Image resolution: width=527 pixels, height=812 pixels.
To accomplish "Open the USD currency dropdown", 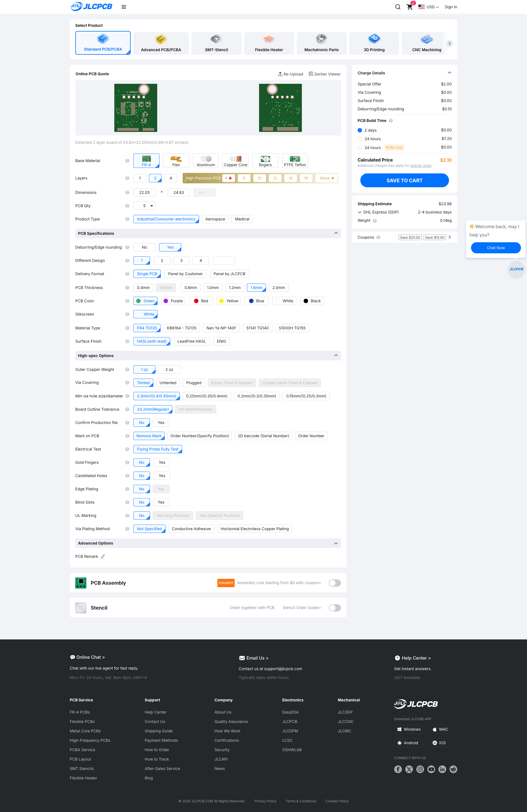I will pyautogui.click(x=429, y=7).
